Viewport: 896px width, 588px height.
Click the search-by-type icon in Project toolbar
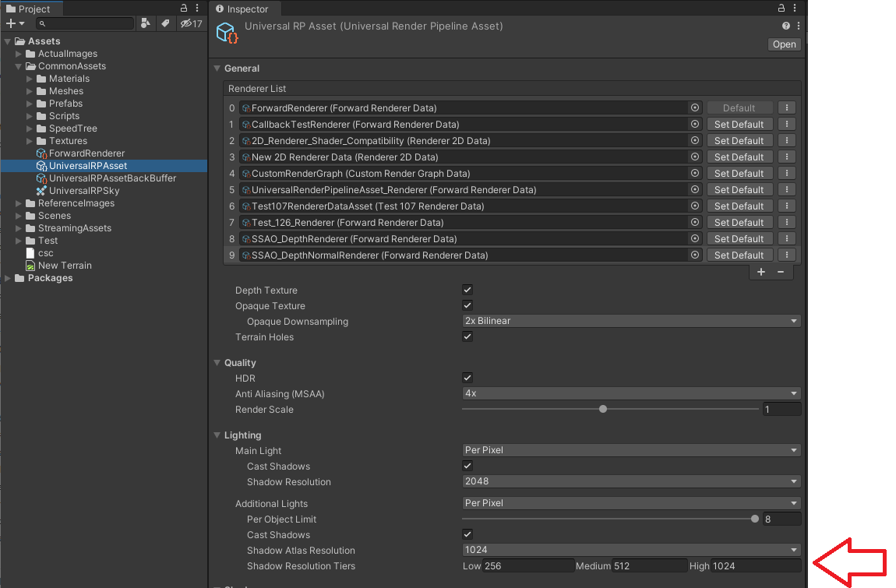[x=146, y=23]
